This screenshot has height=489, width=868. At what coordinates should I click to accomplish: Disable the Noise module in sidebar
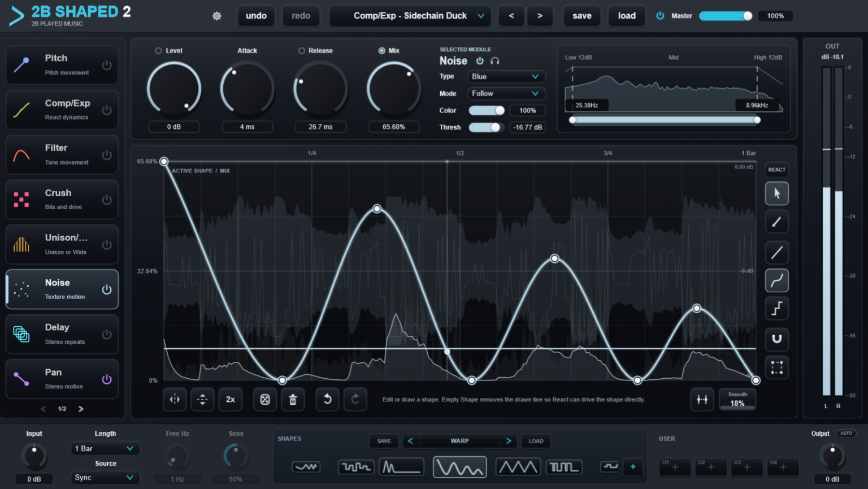[x=107, y=290]
